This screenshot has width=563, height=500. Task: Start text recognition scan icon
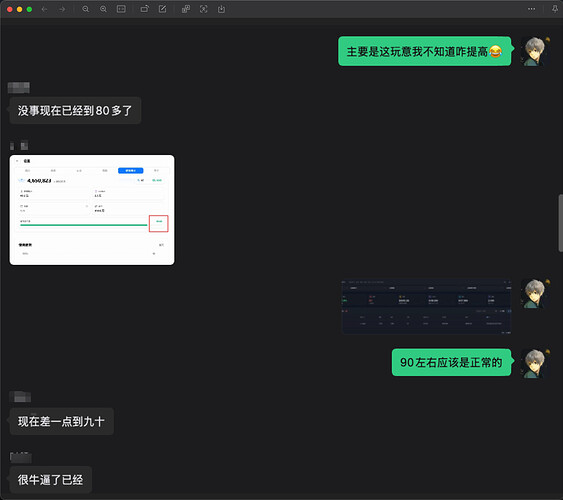[x=203, y=9]
